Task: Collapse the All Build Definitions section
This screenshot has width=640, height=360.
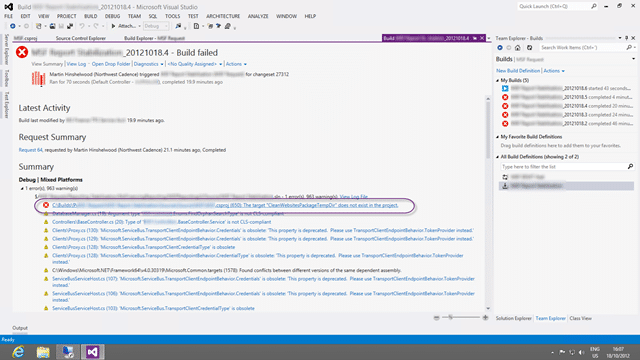Action: click(x=498, y=157)
